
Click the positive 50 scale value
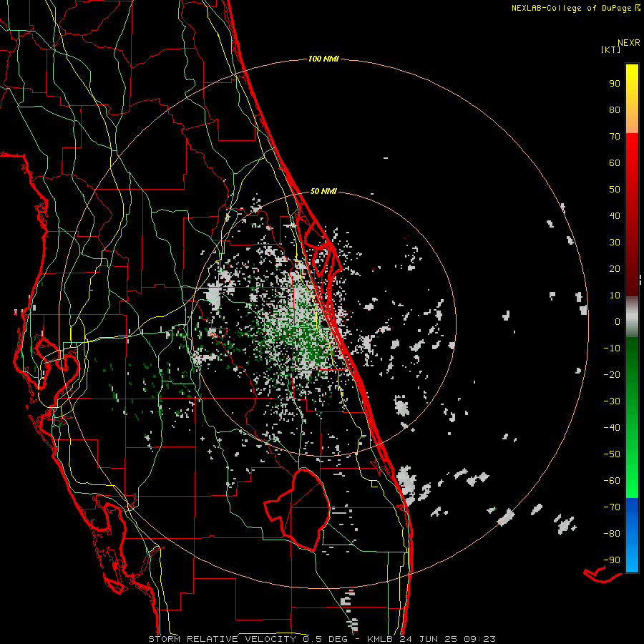(615, 190)
